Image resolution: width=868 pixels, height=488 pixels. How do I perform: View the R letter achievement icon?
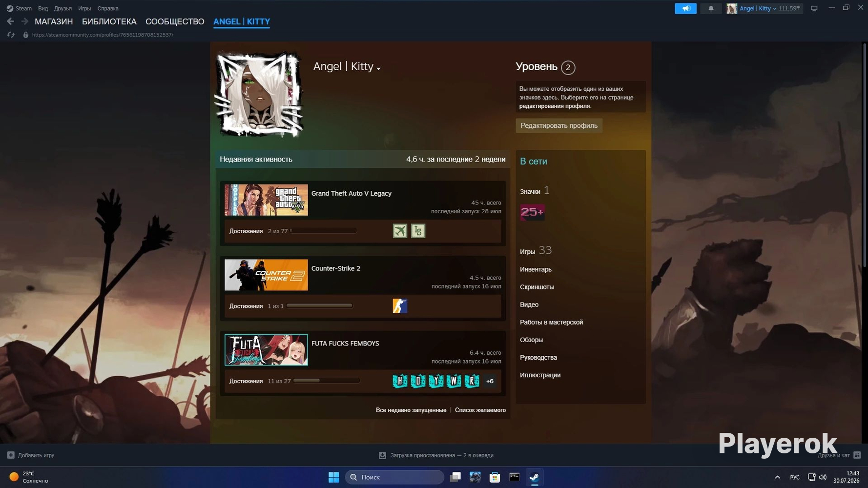[472, 381]
